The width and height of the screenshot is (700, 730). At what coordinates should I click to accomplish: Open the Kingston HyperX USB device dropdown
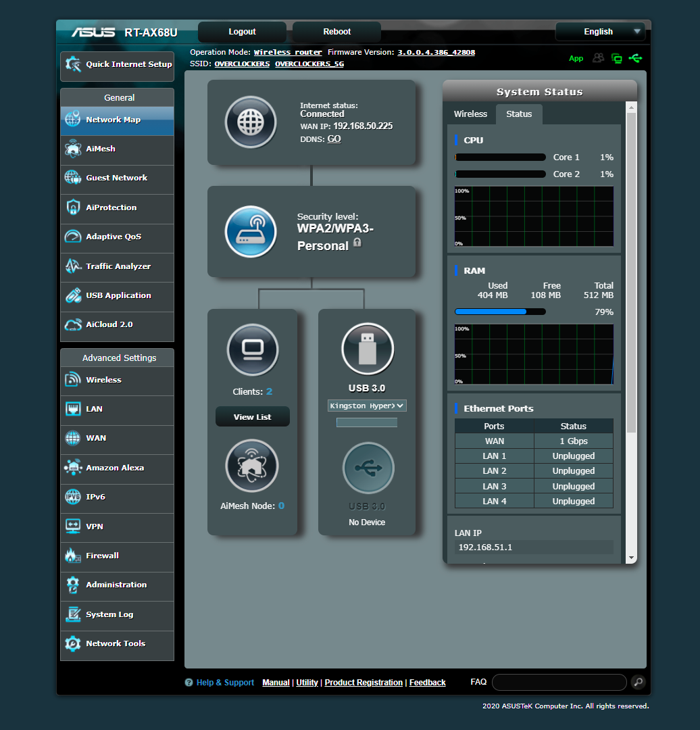367,405
